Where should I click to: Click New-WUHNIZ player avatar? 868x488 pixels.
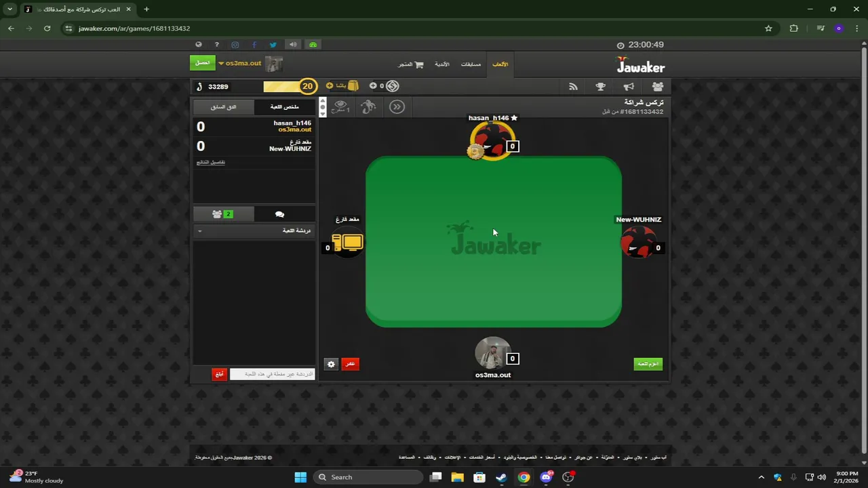coord(637,242)
